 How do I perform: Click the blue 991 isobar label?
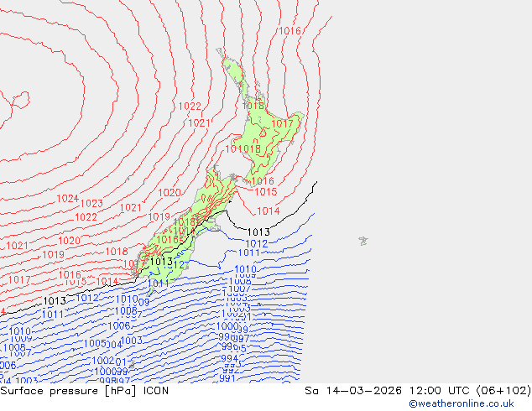227,378
